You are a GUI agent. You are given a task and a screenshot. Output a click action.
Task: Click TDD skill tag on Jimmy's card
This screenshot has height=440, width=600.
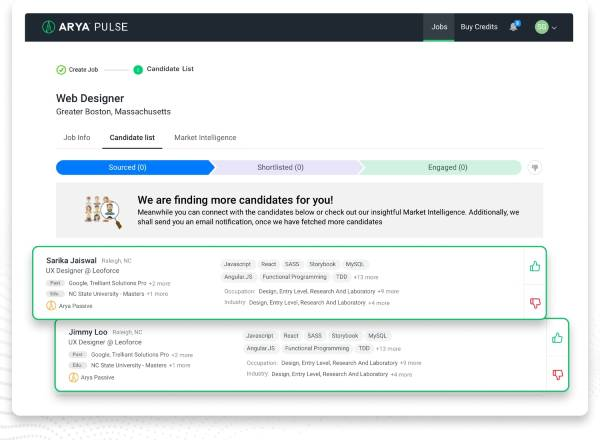364,348
